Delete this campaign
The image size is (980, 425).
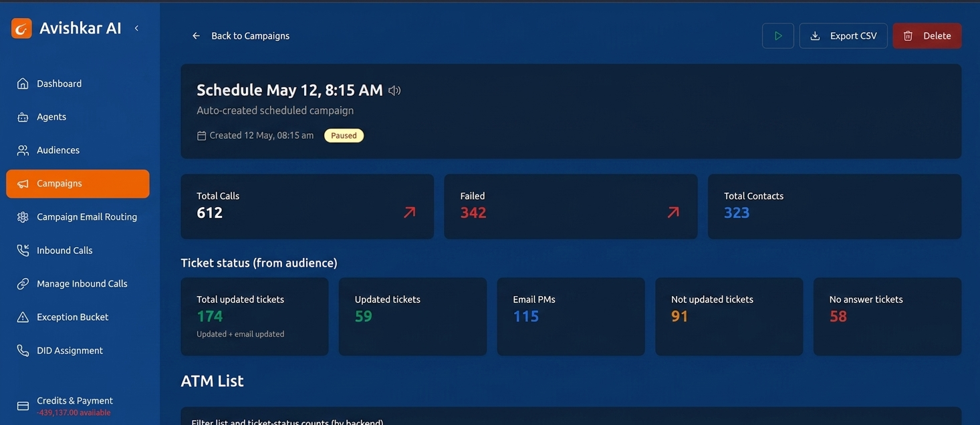click(x=927, y=36)
